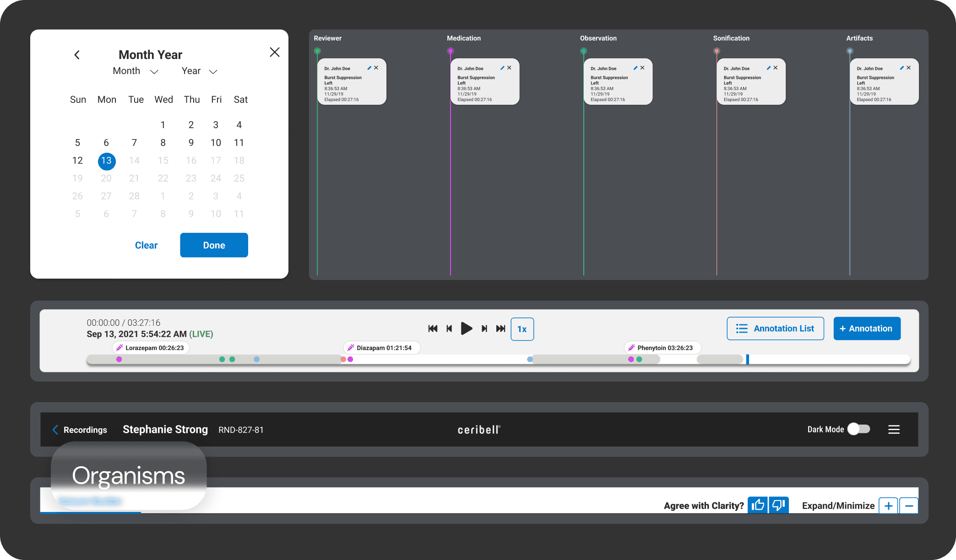Open the Annotation List
This screenshot has width=956, height=560.
(775, 328)
